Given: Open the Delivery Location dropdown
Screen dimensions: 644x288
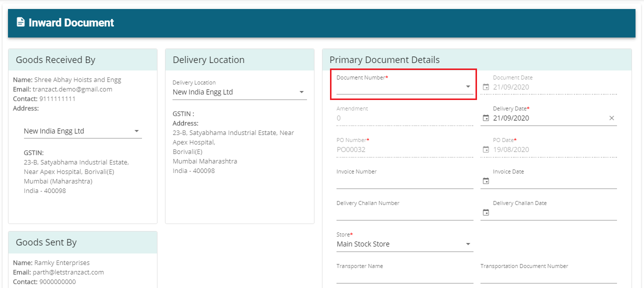Looking at the screenshot, I should [x=239, y=92].
